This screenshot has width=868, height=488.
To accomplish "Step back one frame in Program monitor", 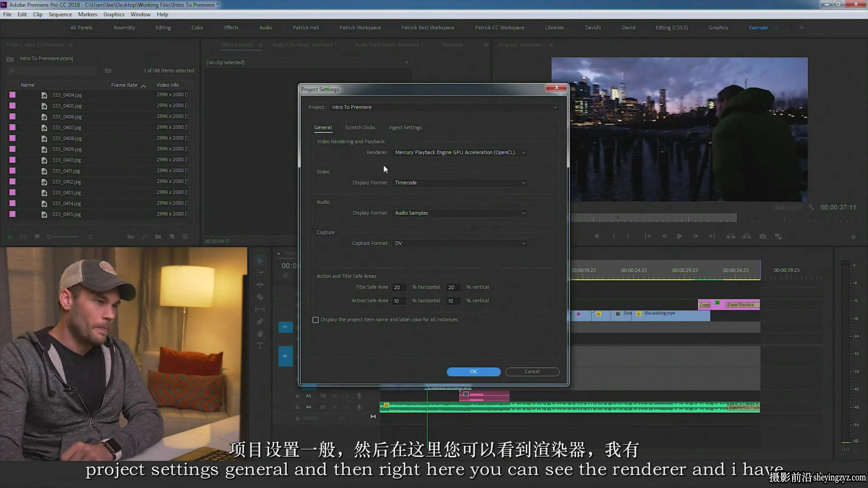I will 664,236.
